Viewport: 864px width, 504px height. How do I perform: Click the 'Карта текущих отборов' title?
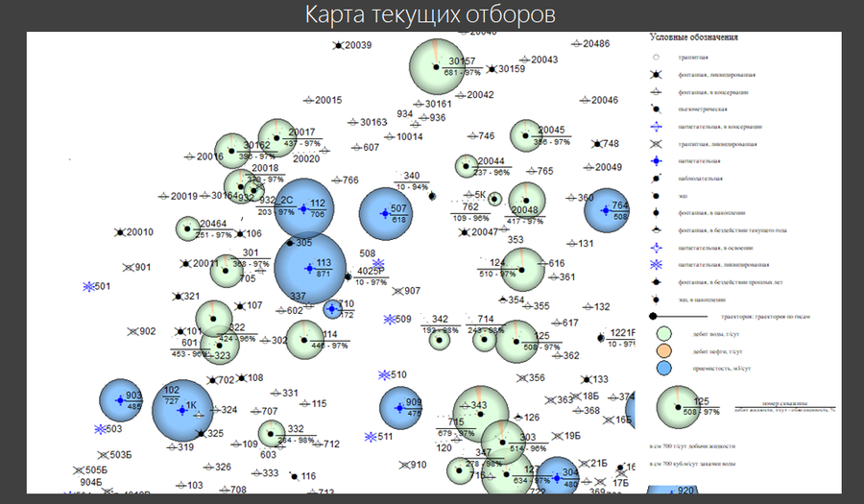[430, 14]
